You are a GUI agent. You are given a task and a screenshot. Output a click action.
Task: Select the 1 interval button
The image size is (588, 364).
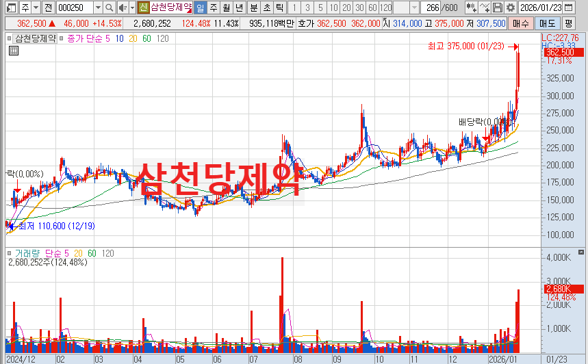click(294, 8)
